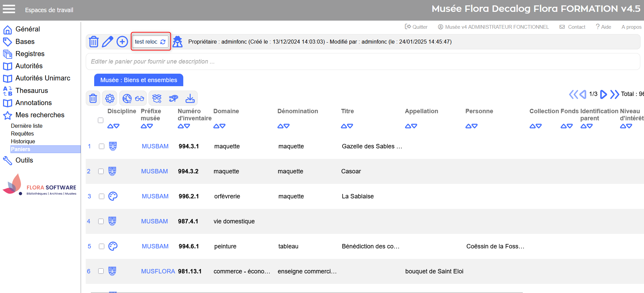This screenshot has width=644, height=293.
Task: Select Paniers submenu item
Action: 46,149
